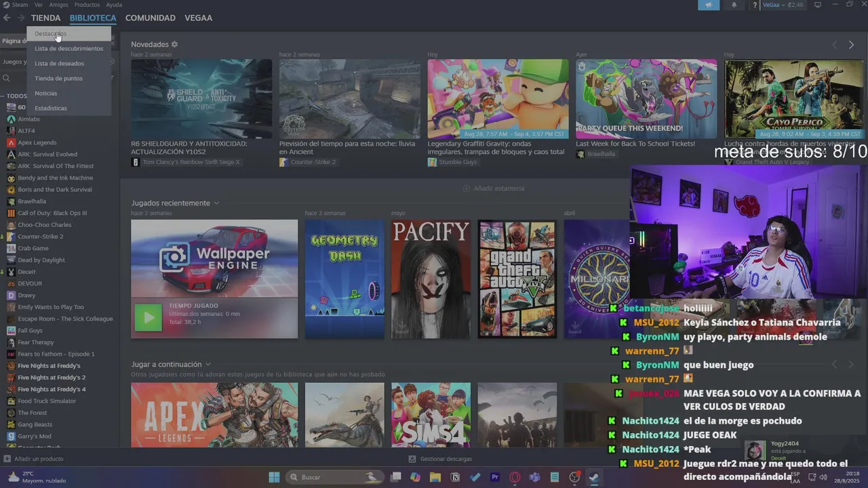Click the Gestionar descargas icon
Screen dimensions: 868x488
[x=412, y=459]
